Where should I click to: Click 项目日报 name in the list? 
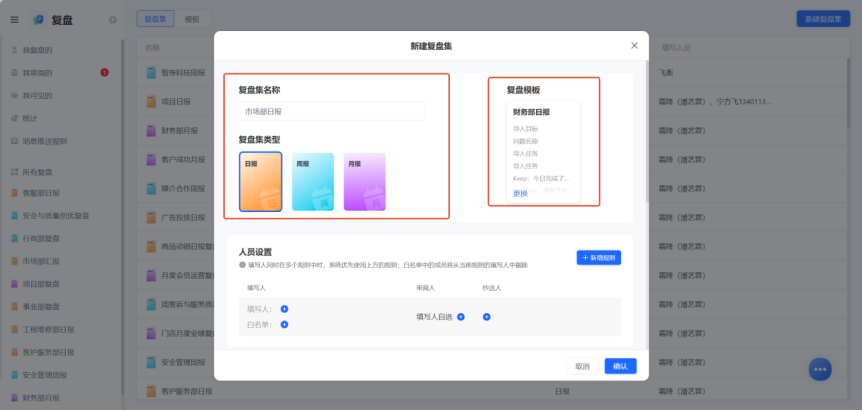coord(176,102)
